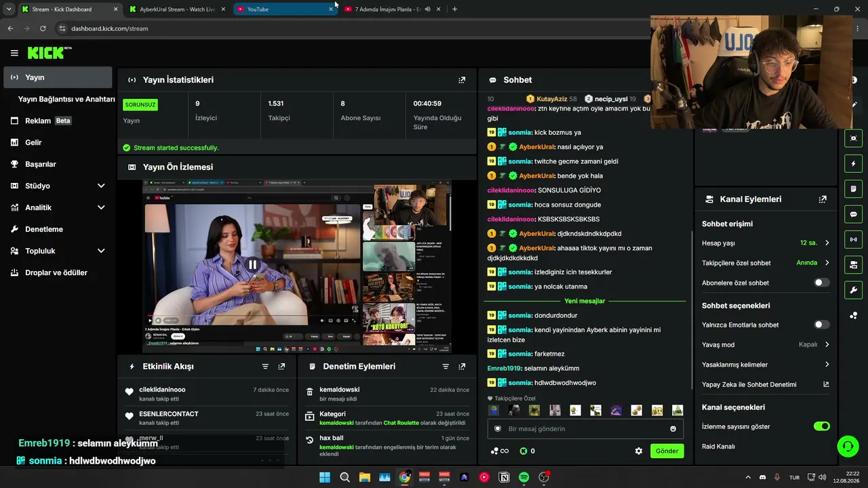868x488 pixels.
Task: Open the channel actions icon in right rail
Action: (x=853, y=264)
